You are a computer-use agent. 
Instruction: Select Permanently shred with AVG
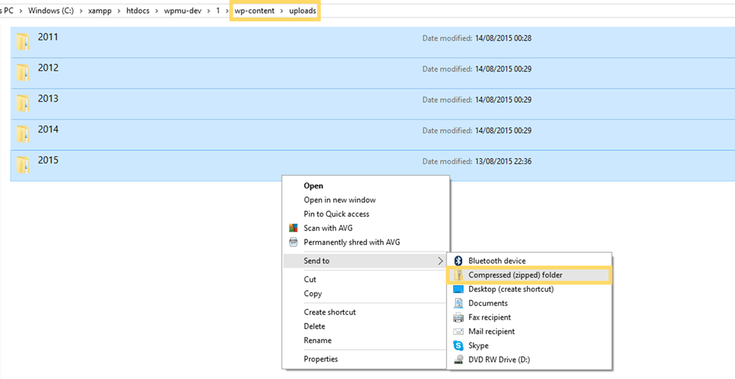[352, 242]
